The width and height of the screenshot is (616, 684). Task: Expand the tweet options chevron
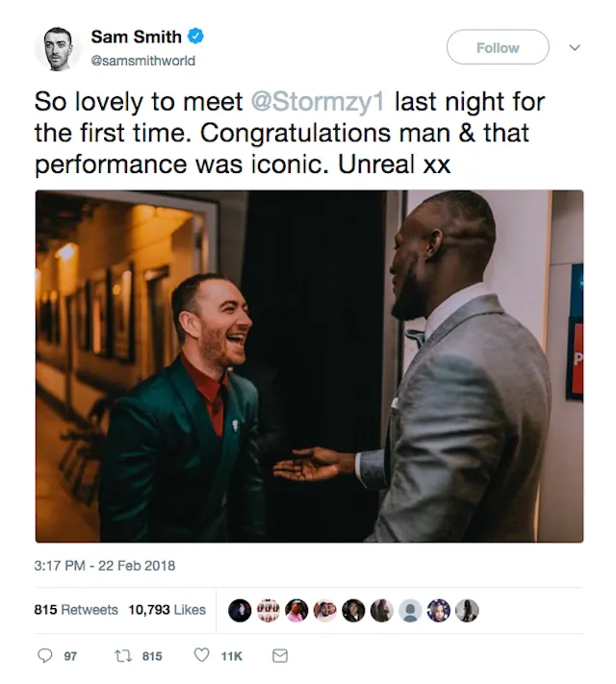(x=576, y=47)
